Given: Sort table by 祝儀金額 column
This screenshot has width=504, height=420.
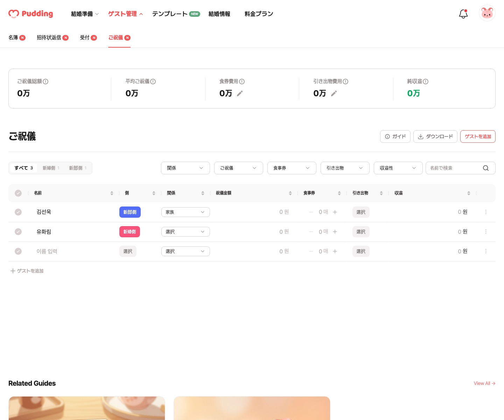Looking at the screenshot, I should [x=290, y=193].
